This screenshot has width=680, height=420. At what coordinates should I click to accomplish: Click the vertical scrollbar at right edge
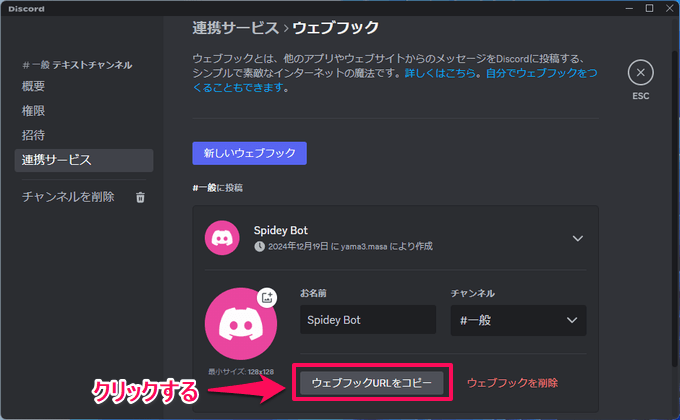click(676, 208)
